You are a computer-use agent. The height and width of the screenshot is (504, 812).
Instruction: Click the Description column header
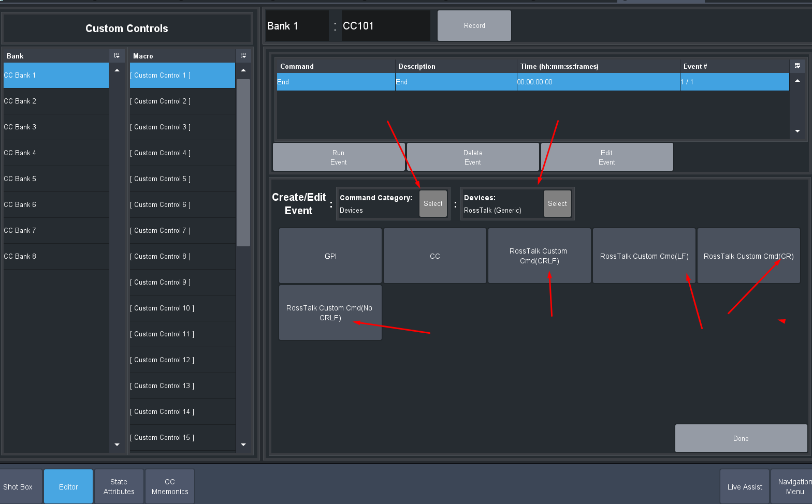point(456,66)
